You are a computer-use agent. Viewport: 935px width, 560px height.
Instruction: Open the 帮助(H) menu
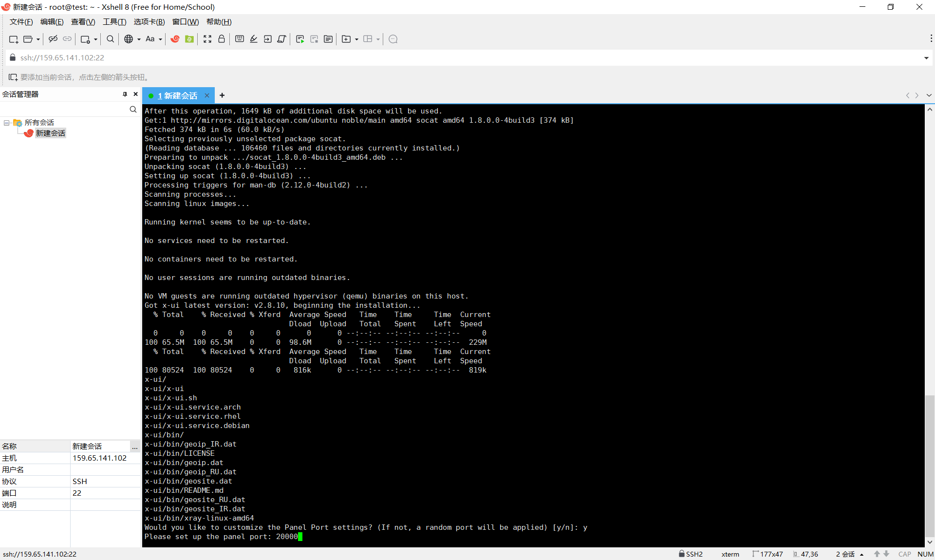coord(219,22)
